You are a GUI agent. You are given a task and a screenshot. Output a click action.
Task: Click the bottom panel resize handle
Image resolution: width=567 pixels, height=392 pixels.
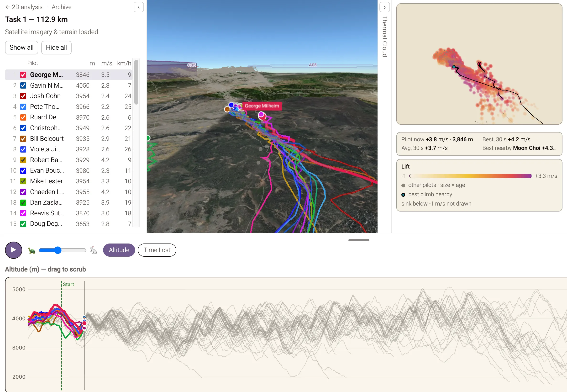point(359,240)
